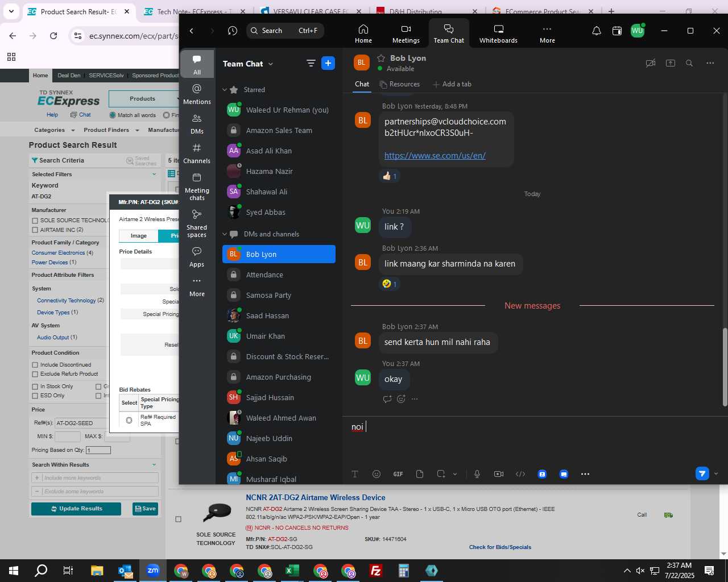Open NCNR 2AT-DG2 Airtame product link
This screenshot has height=582, width=728.
point(316,497)
